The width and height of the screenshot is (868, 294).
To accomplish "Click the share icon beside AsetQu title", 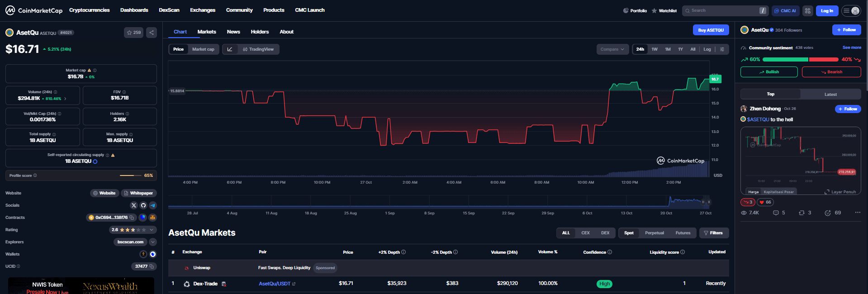I will click(x=152, y=33).
